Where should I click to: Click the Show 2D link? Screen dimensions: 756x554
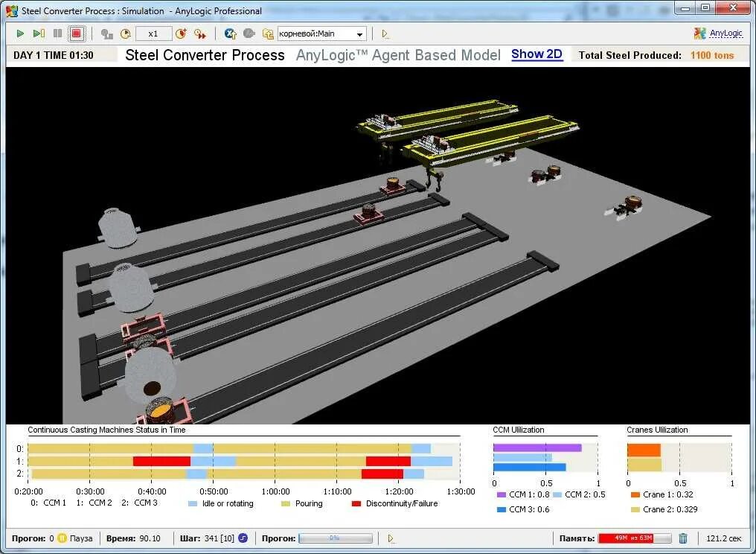[x=536, y=54]
